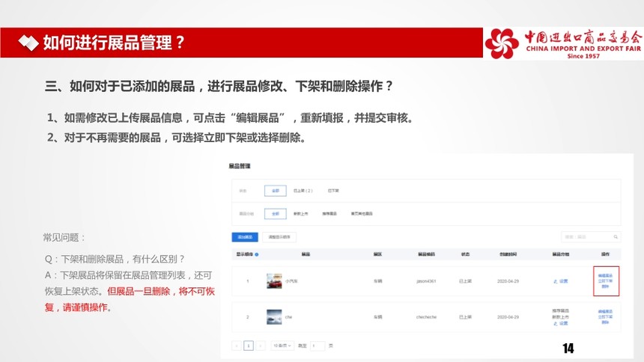
Task: Filter status by 已上架 (2)
Action: coord(303,191)
